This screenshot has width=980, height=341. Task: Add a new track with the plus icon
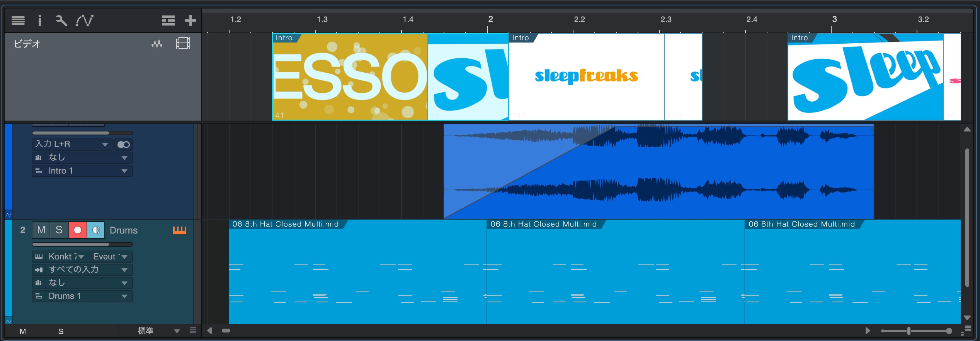coord(190,20)
